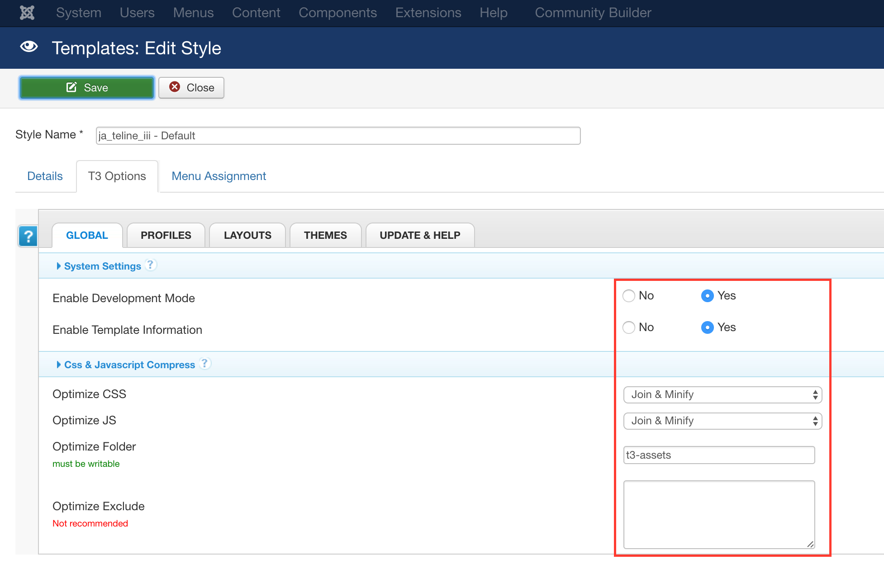Viewport: 884px width, 588px height.
Task: Open the Menu Assignment tab link
Action: click(219, 176)
